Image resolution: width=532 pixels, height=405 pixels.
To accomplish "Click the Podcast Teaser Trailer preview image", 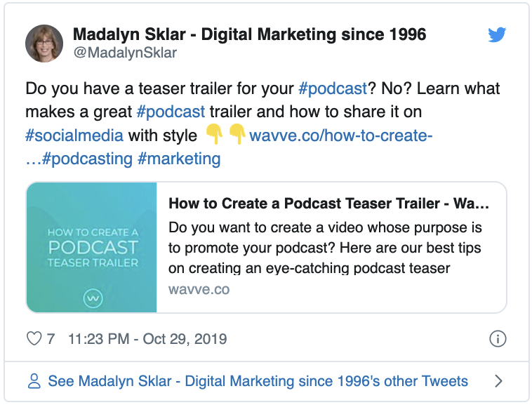I will pos(92,247).
